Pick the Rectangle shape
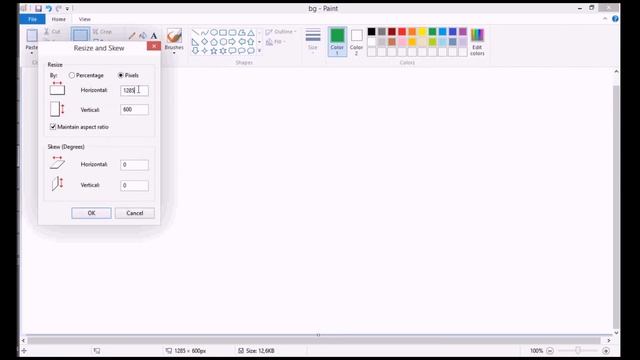 click(223, 33)
